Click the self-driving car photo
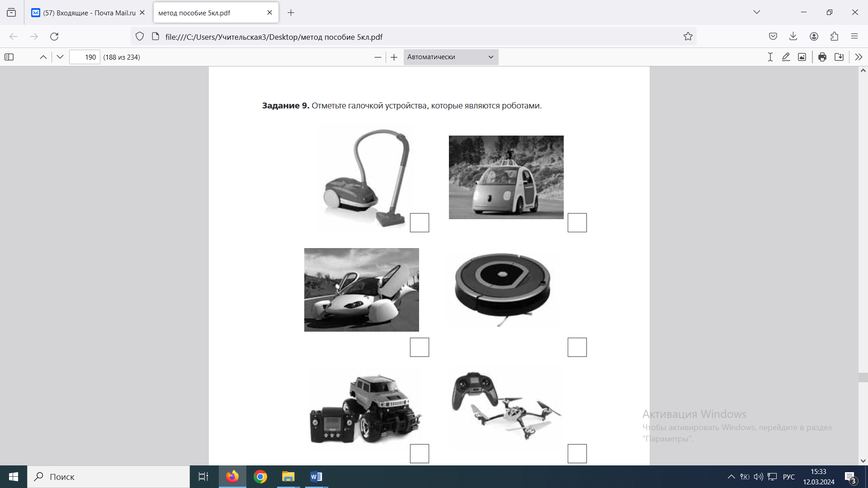The height and width of the screenshot is (488, 868). point(506,177)
